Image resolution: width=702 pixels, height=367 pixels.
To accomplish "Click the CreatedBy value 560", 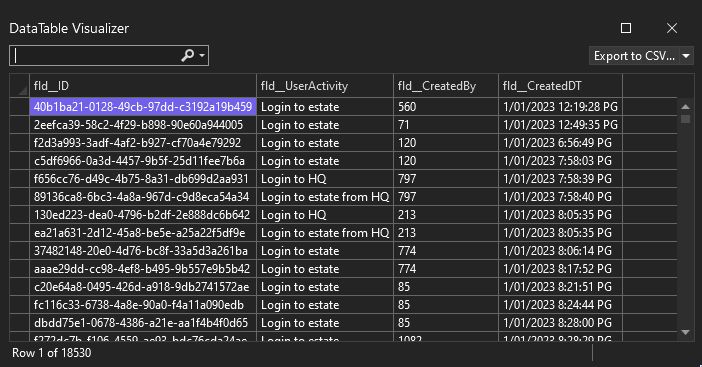I will tap(446, 107).
